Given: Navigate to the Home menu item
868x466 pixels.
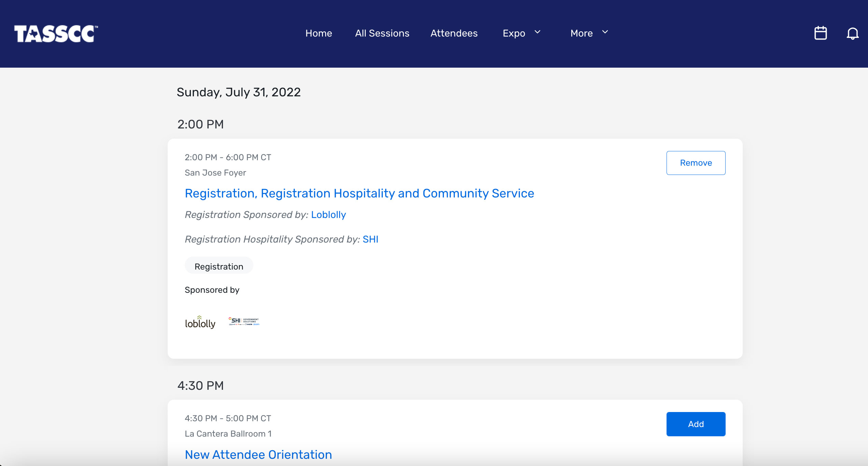Looking at the screenshot, I should point(319,33).
